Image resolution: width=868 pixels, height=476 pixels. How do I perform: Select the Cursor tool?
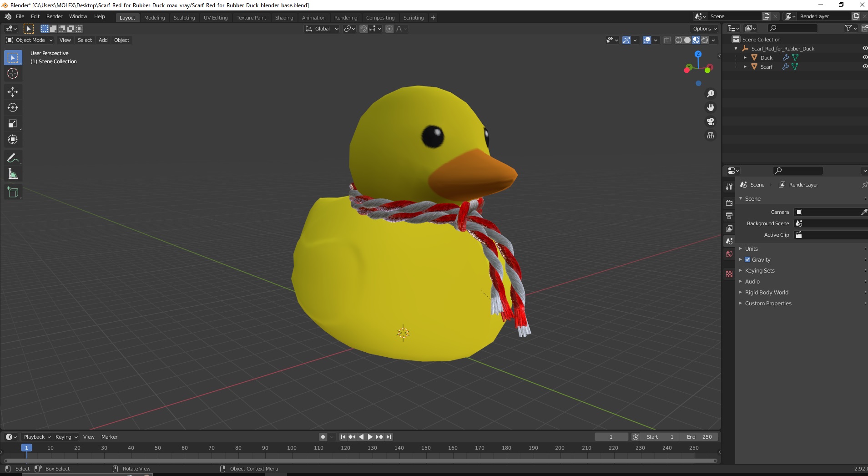pos(13,73)
